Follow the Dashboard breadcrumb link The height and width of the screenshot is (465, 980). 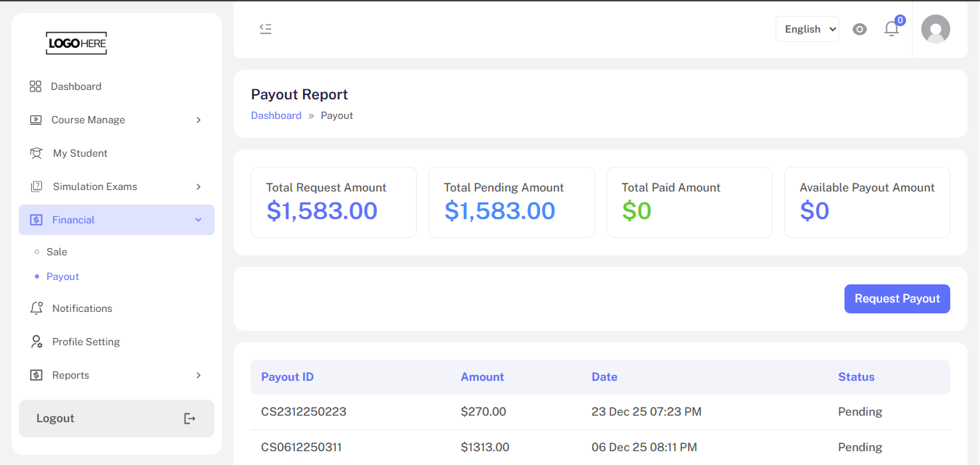click(276, 115)
